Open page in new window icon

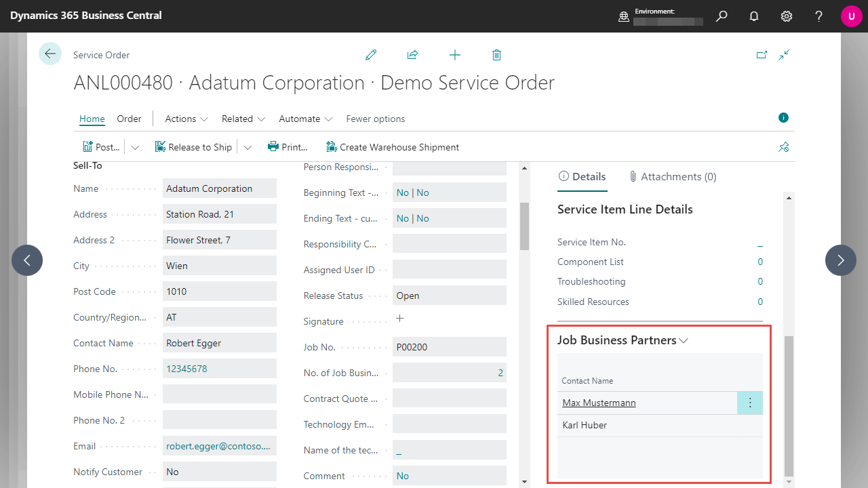762,55
